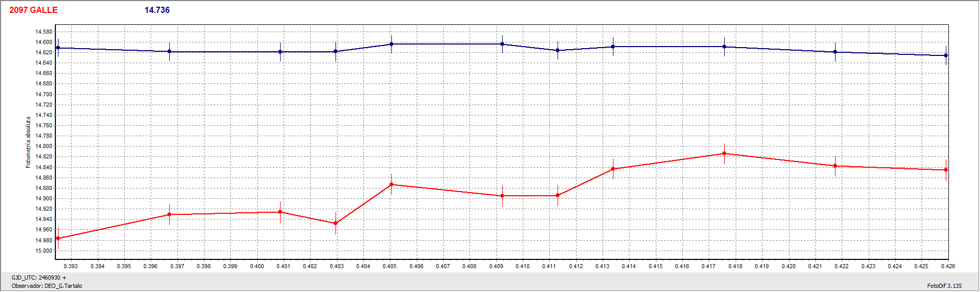Select the red peak point near 0.4175

coord(724,154)
